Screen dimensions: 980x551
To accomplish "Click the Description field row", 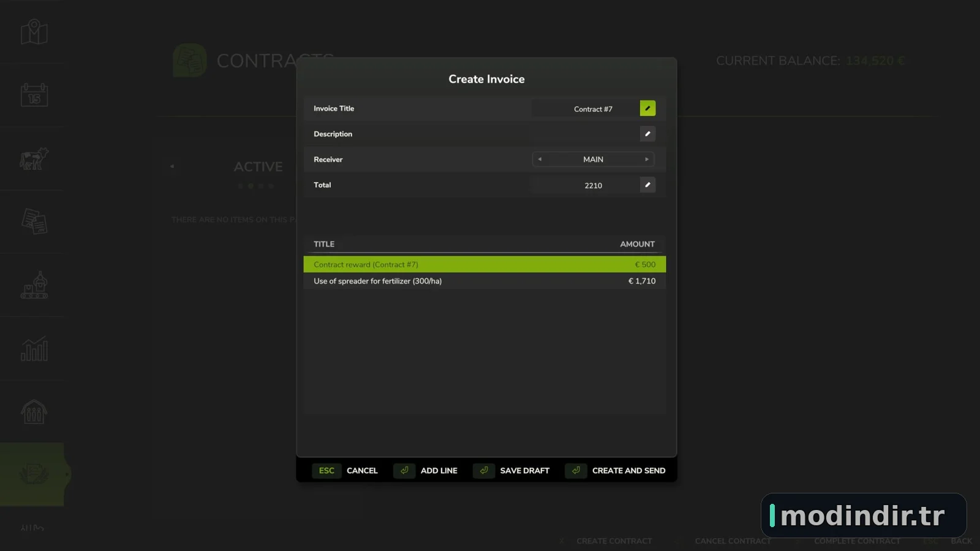I will 484,134.
